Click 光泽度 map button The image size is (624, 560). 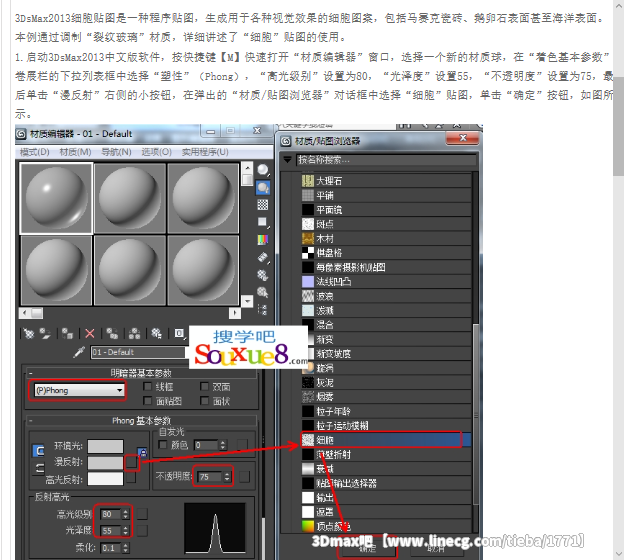[x=142, y=531]
